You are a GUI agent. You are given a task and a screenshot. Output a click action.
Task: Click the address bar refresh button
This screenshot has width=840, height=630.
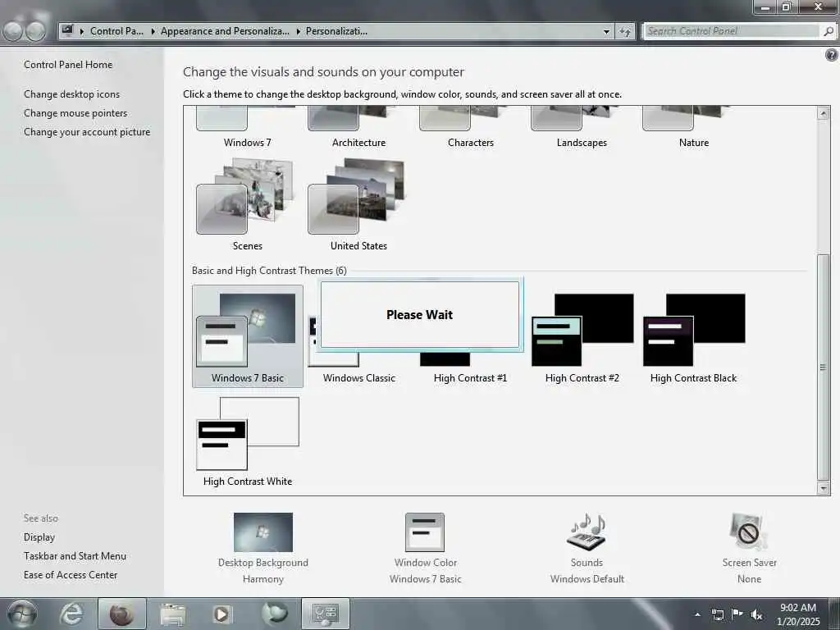tap(625, 32)
